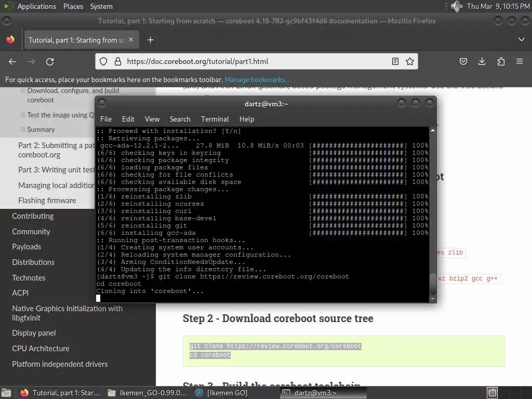The image size is (532, 399).
Task: Open Part 3: Writing unit tests link
Action: click(x=56, y=170)
